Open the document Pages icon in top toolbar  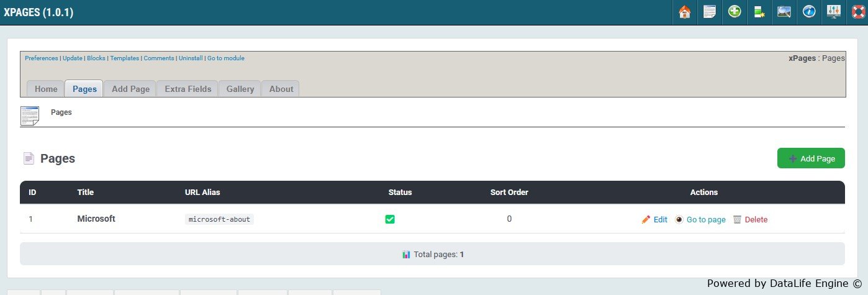click(x=710, y=12)
